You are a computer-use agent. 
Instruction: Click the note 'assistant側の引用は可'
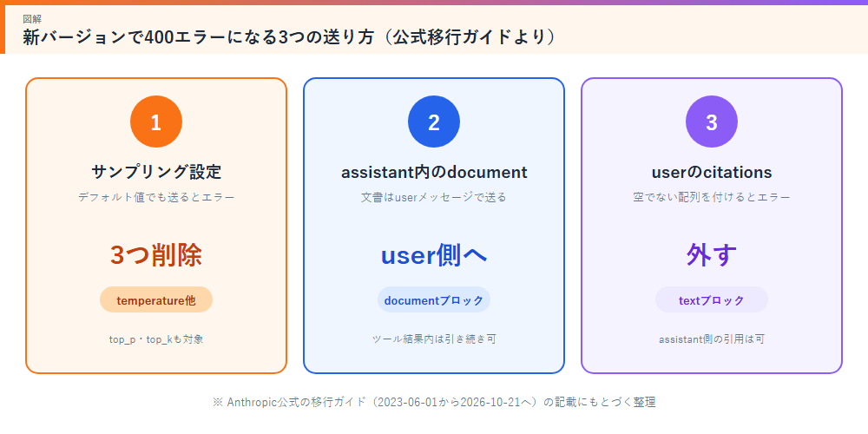[712, 339]
